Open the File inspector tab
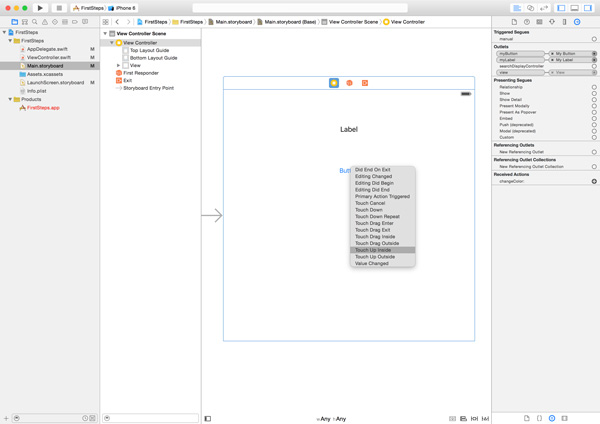Screen dimensions: 600x424 point(514,21)
